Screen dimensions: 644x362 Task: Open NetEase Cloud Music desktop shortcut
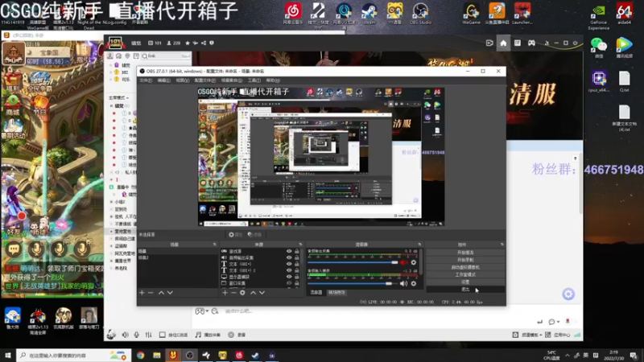tap(293, 13)
